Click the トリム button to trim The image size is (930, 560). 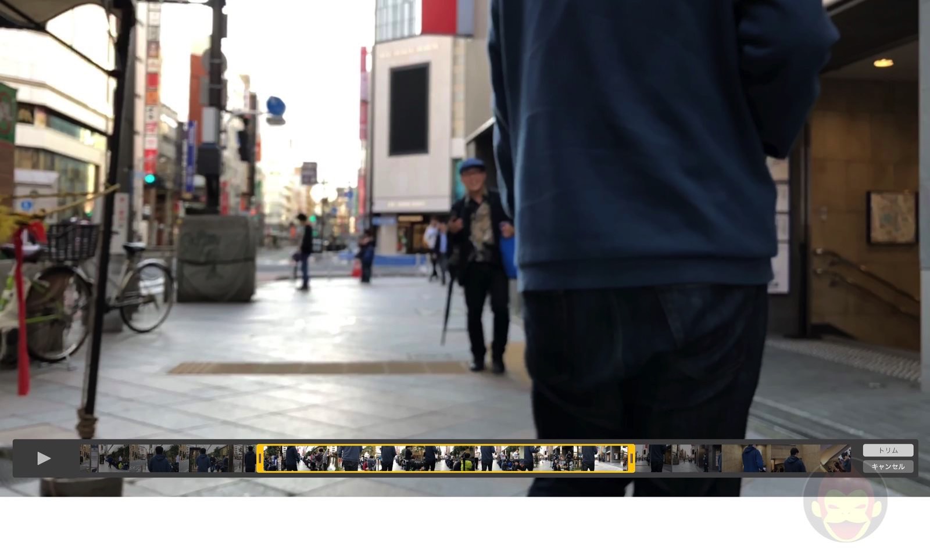(888, 450)
